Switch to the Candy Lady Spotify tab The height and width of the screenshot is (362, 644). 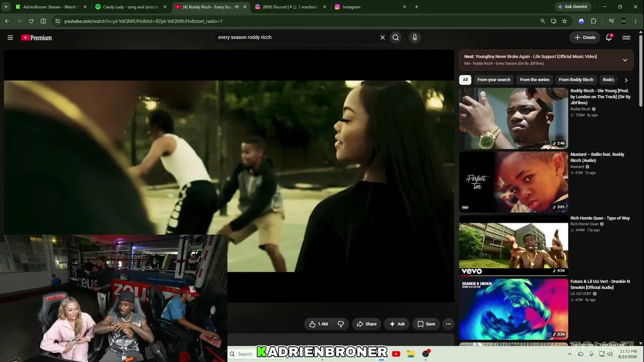[131, 7]
